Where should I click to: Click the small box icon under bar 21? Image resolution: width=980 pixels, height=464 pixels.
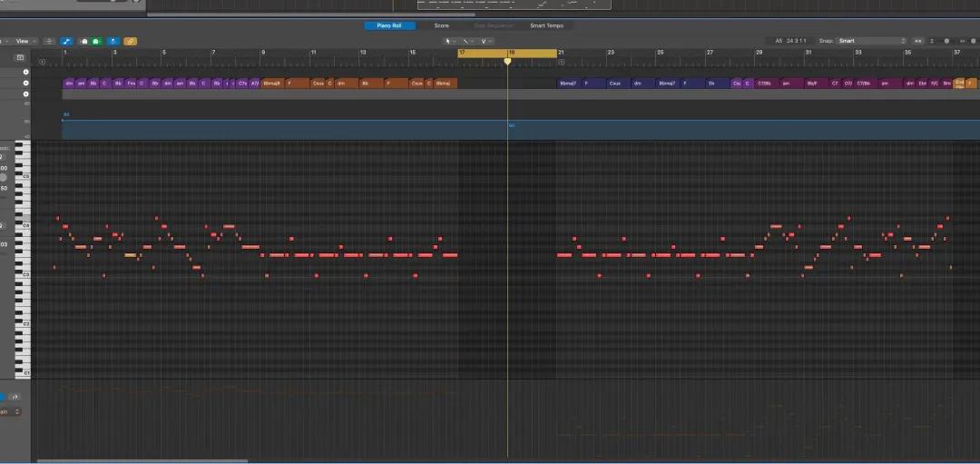[x=562, y=62]
